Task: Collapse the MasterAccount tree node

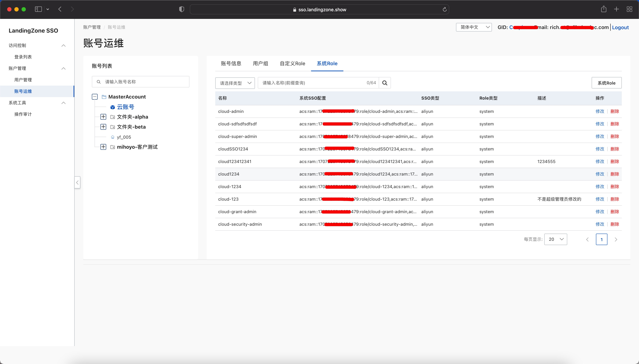Action: [x=95, y=97]
